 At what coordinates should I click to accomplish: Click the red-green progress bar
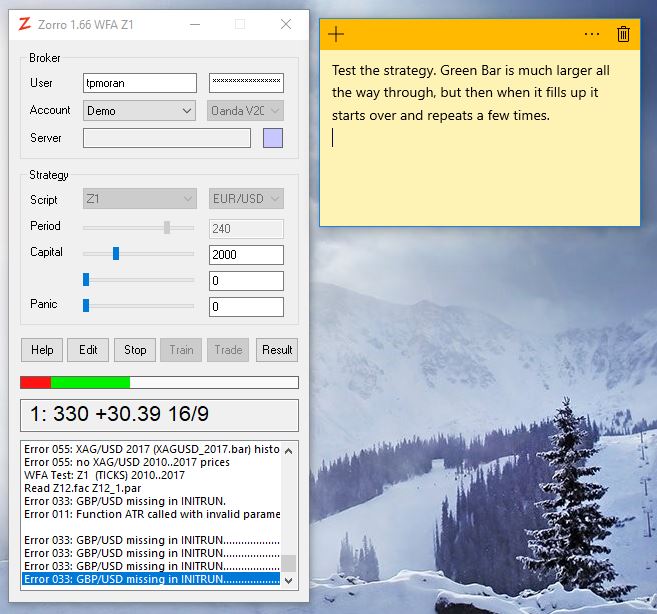(159, 382)
